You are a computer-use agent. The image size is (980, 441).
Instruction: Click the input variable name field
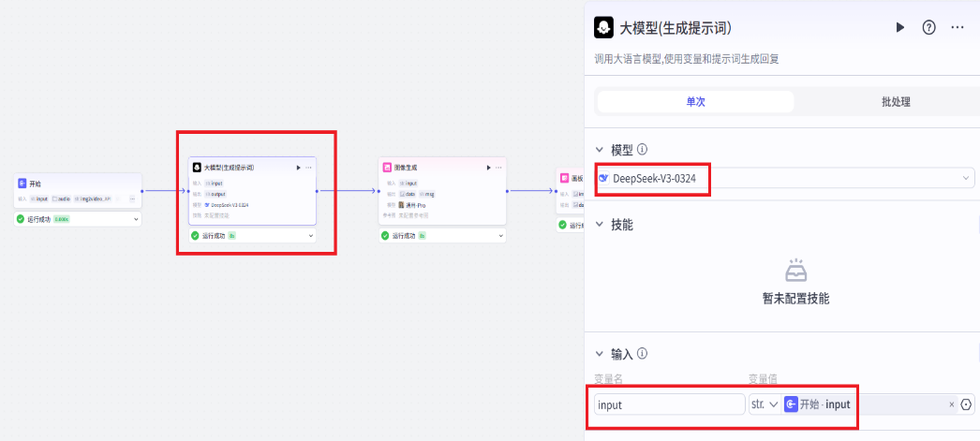coord(669,404)
